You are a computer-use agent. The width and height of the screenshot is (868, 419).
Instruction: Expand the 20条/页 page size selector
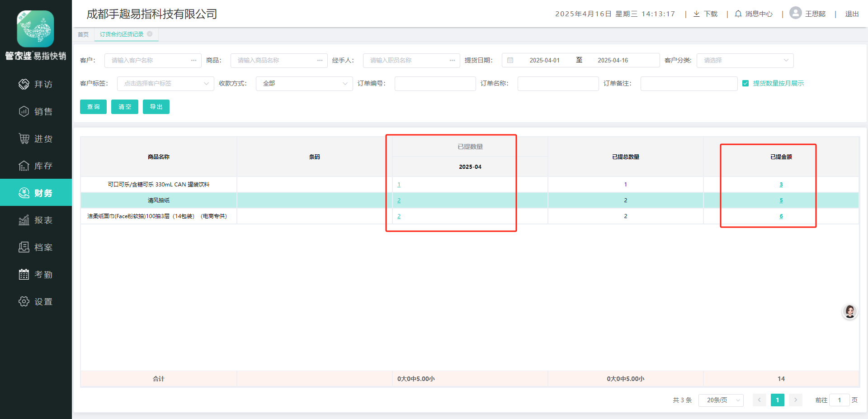(721, 400)
